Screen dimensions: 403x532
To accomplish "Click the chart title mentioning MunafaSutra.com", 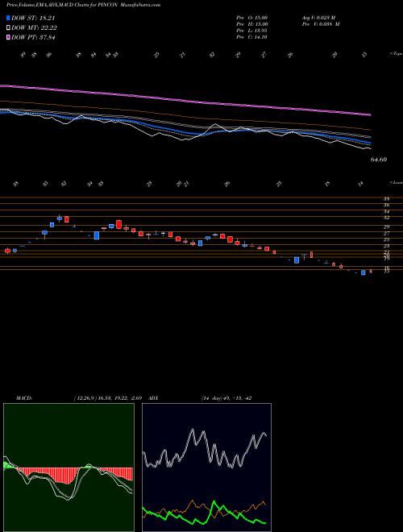I will [x=84, y=5].
